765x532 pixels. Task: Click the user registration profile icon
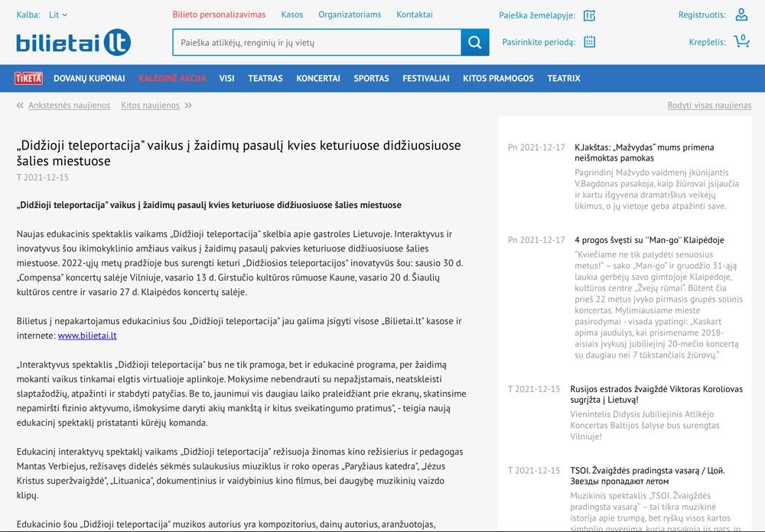741,15
